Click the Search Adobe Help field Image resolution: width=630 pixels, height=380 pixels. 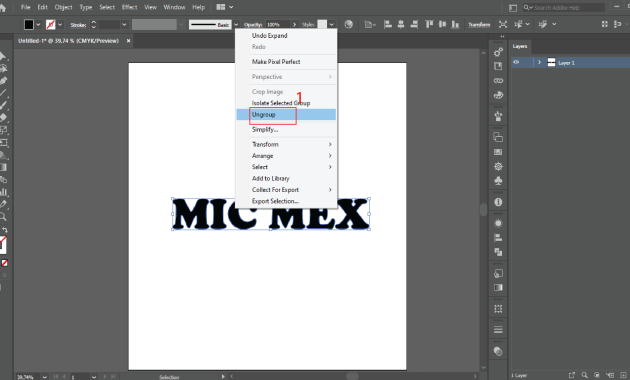coord(563,8)
